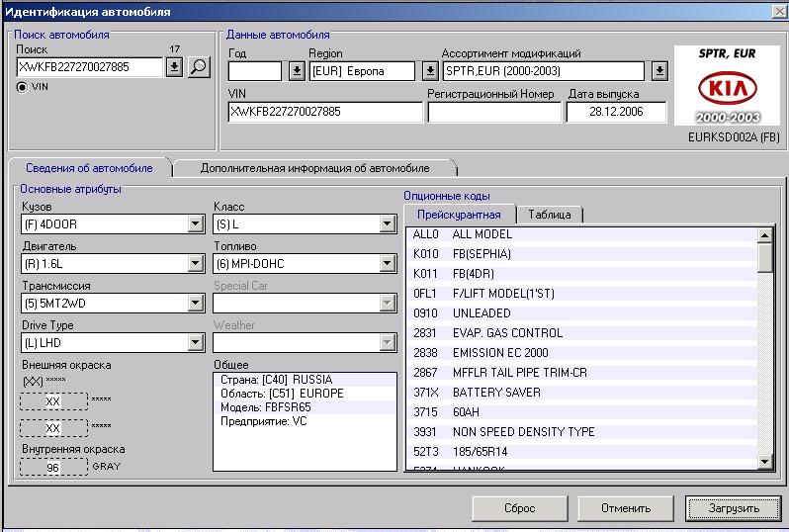Expand the Трансмиссия 5MT2WD dropdown
The width and height of the screenshot is (789, 532).
pyautogui.click(x=196, y=304)
